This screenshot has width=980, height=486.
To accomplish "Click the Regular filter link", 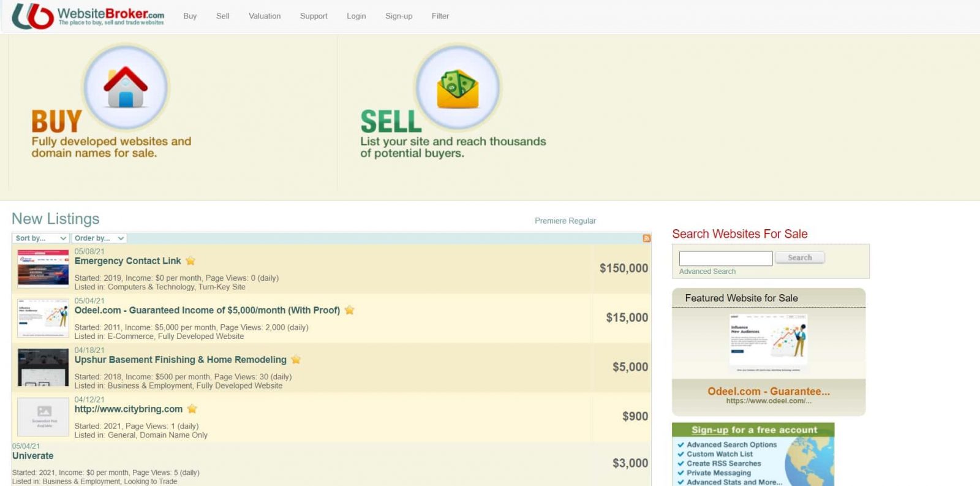I will tap(582, 221).
